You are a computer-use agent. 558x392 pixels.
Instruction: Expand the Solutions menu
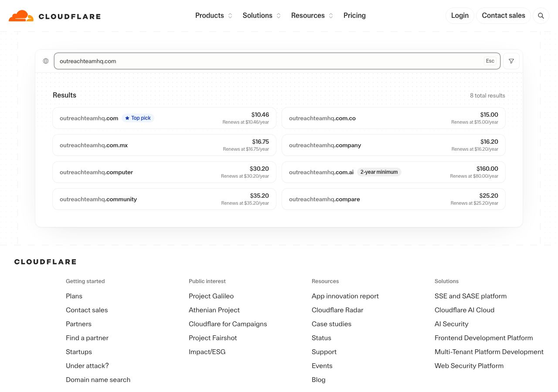[262, 16]
